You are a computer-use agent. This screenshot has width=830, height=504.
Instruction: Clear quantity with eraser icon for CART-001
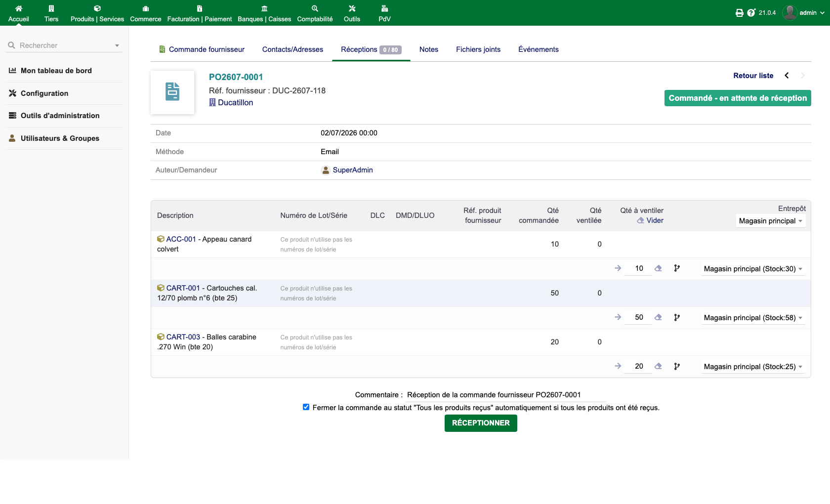click(x=658, y=317)
